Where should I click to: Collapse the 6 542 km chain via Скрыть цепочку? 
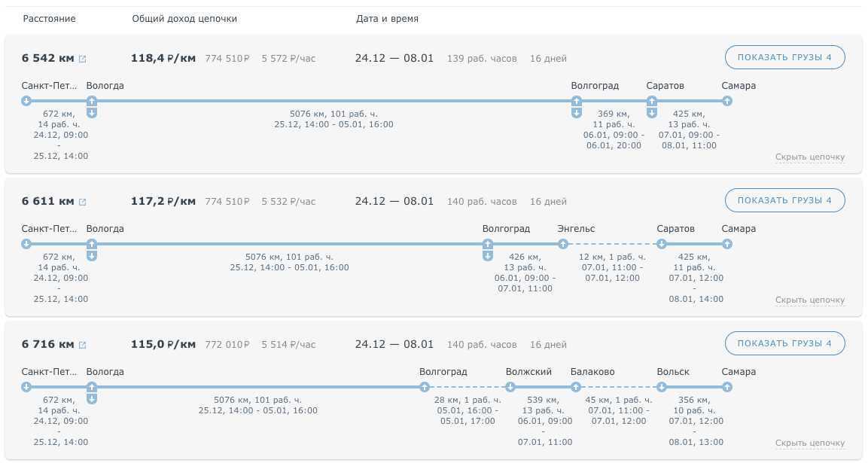coord(810,157)
